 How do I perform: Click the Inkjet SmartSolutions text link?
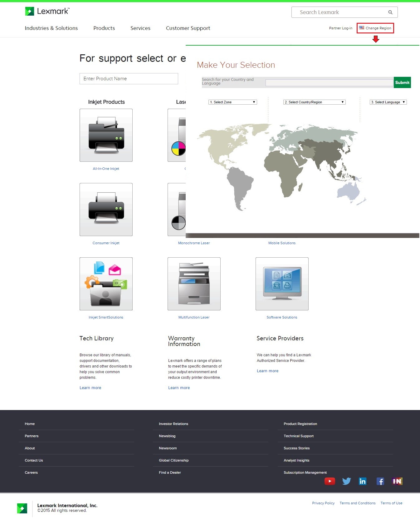click(x=106, y=317)
